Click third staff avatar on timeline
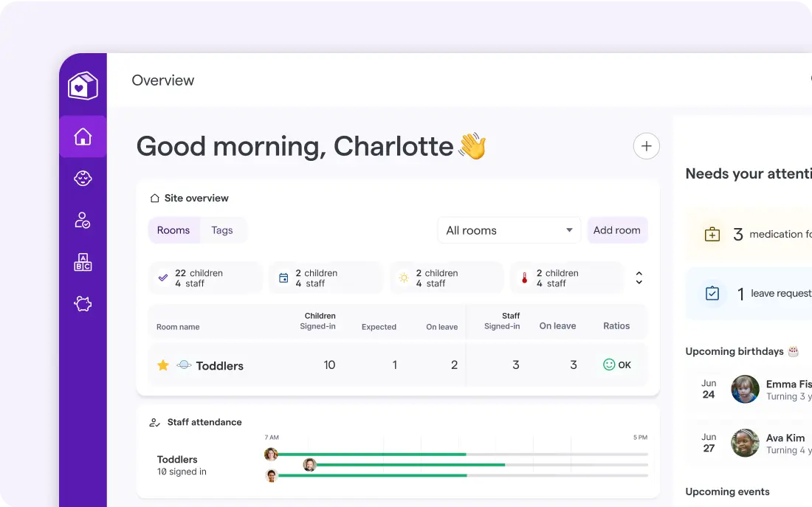812x507 pixels. tap(272, 475)
